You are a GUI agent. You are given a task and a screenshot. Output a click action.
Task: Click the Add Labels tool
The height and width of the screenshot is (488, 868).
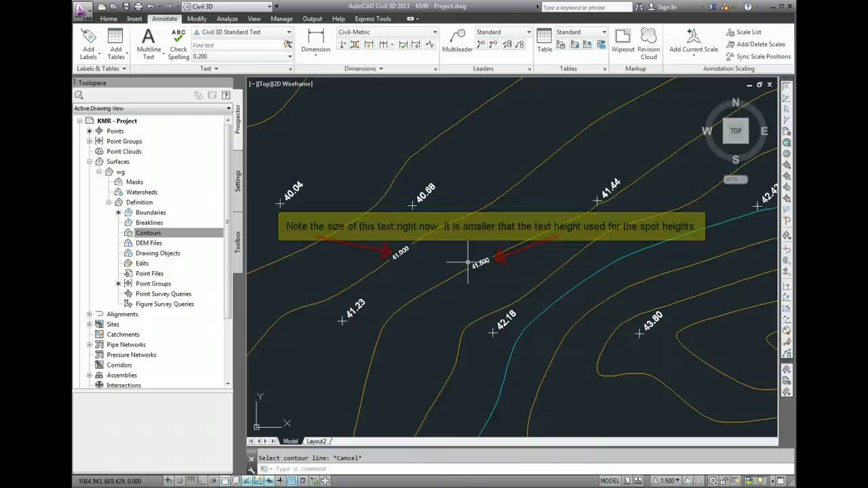pos(88,44)
